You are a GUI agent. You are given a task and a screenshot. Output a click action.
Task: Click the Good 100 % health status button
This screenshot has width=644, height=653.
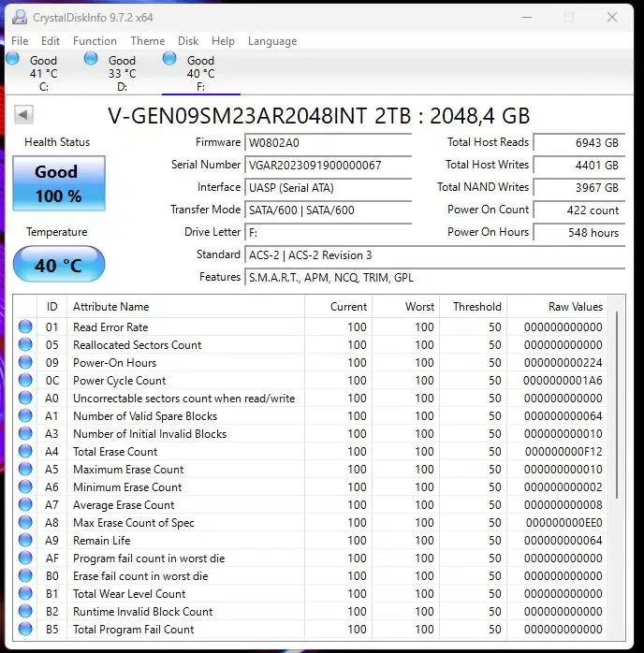[x=59, y=183]
